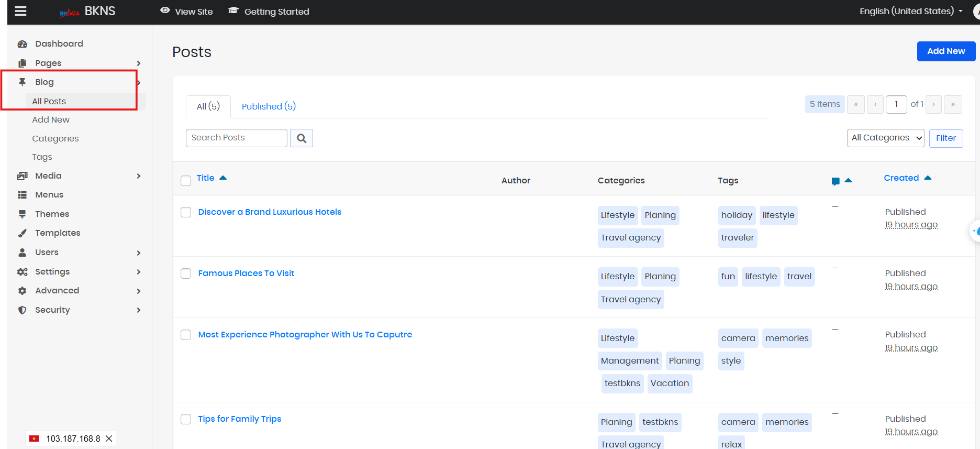Click the Blog pin icon
Screen dimensions: 980x449
[x=22, y=82]
